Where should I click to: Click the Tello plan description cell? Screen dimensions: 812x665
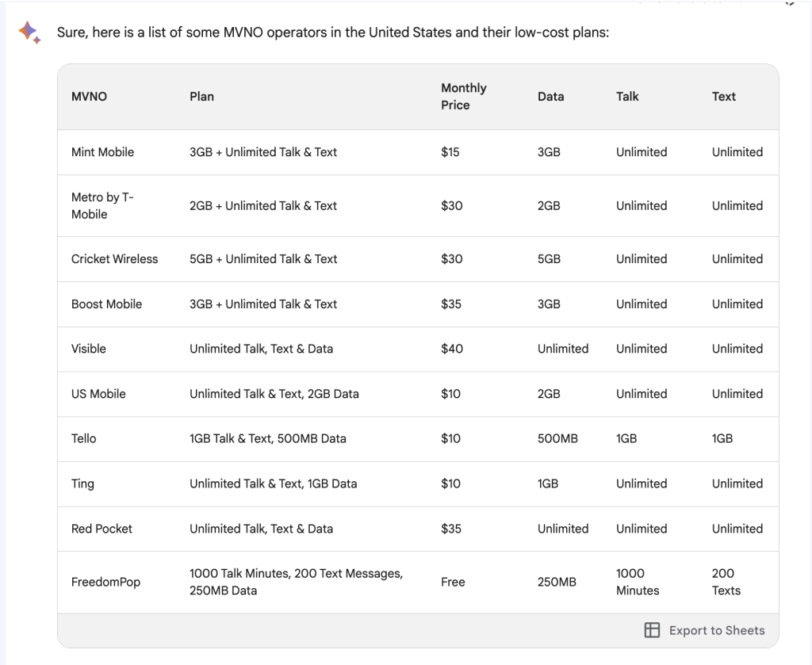(x=267, y=438)
